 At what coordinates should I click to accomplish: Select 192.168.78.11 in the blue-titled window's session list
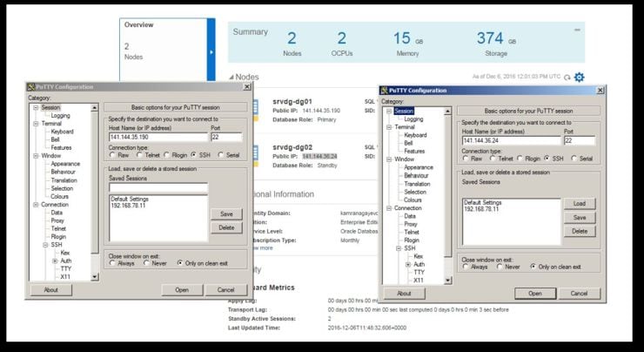[x=481, y=209]
